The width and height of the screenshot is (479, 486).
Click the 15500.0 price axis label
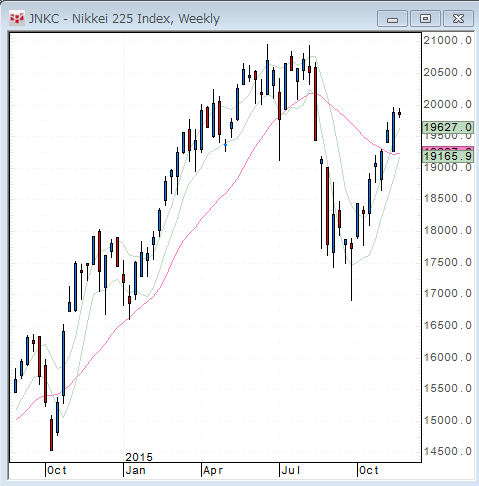[x=447, y=388]
